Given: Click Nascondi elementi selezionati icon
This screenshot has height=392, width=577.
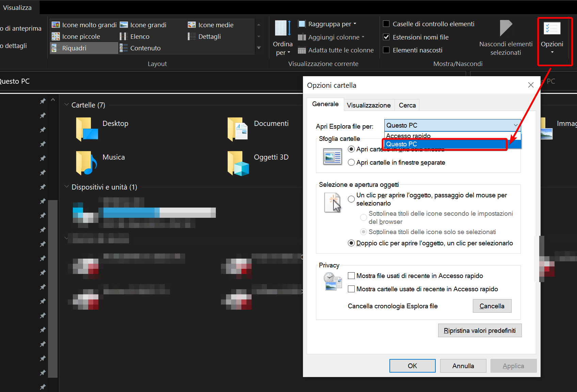Looking at the screenshot, I should (506, 28).
